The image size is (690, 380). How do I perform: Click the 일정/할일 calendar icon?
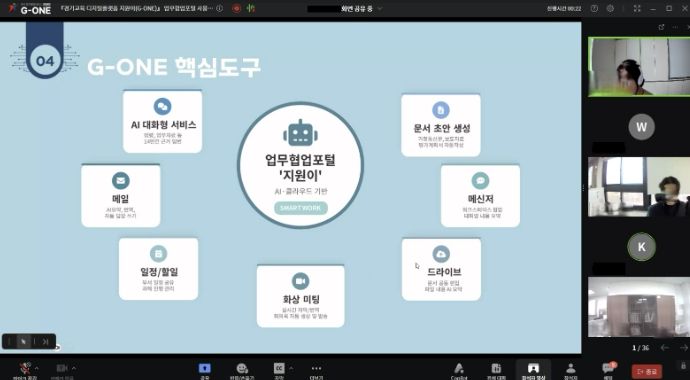pos(158,254)
